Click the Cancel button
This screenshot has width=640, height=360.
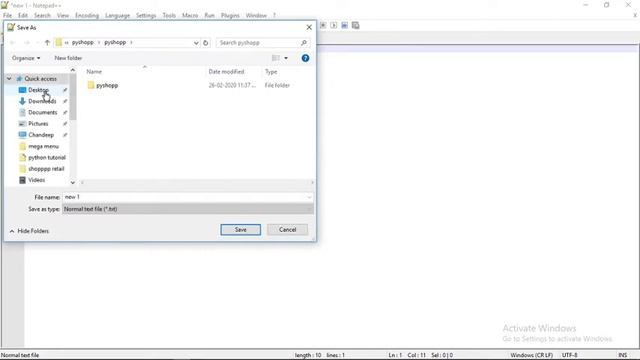pos(287,230)
